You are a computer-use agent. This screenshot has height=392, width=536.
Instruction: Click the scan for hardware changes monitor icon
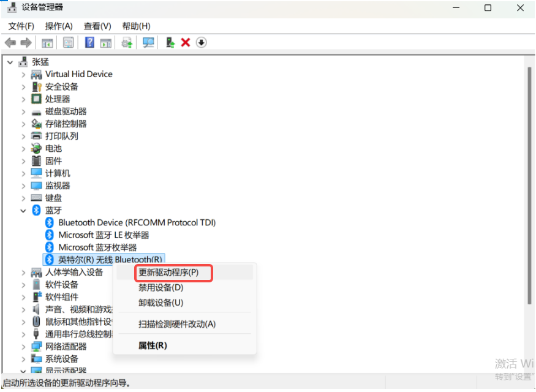[148, 42]
